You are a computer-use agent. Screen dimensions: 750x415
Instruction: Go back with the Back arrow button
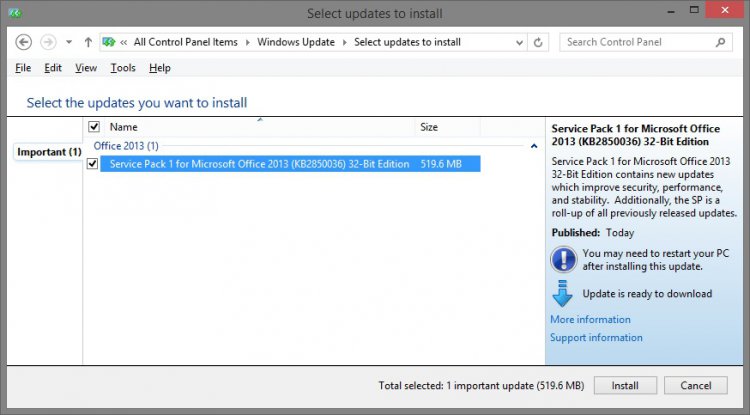[23, 42]
